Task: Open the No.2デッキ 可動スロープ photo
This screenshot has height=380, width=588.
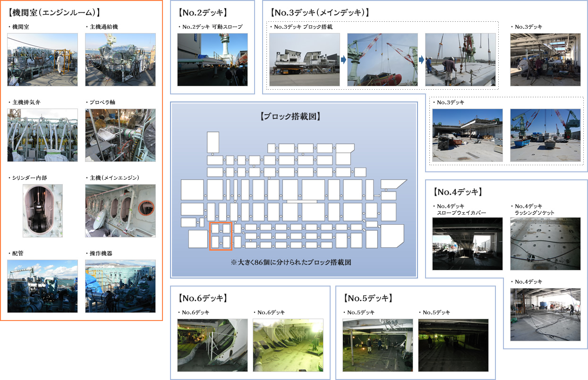Action: coord(213,59)
